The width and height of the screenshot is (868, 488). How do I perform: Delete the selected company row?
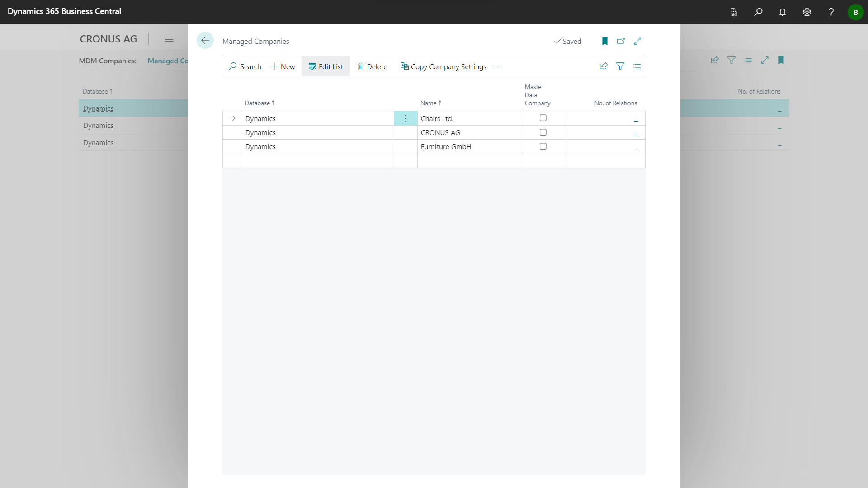click(372, 66)
